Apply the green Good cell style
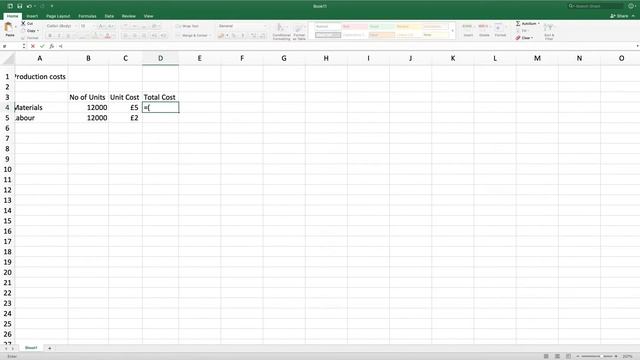Image resolution: width=640 pixels, height=360 pixels. tap(381, 27)
